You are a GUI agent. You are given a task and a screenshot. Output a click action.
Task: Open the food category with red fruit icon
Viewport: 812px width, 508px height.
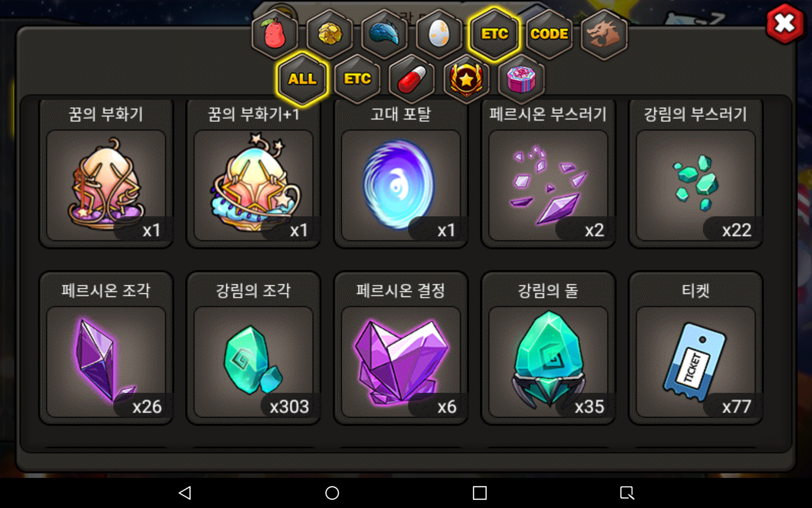(x=275, y=34)
